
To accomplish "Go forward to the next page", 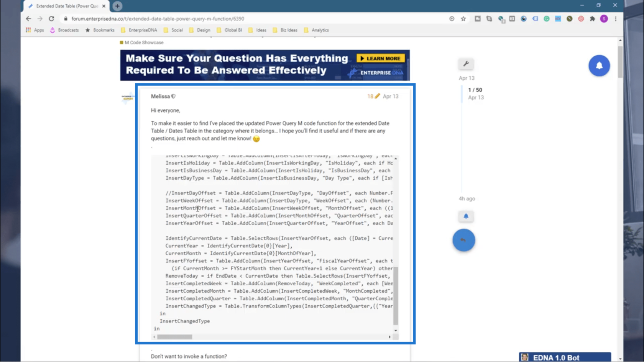I will [x=40, y=18].
